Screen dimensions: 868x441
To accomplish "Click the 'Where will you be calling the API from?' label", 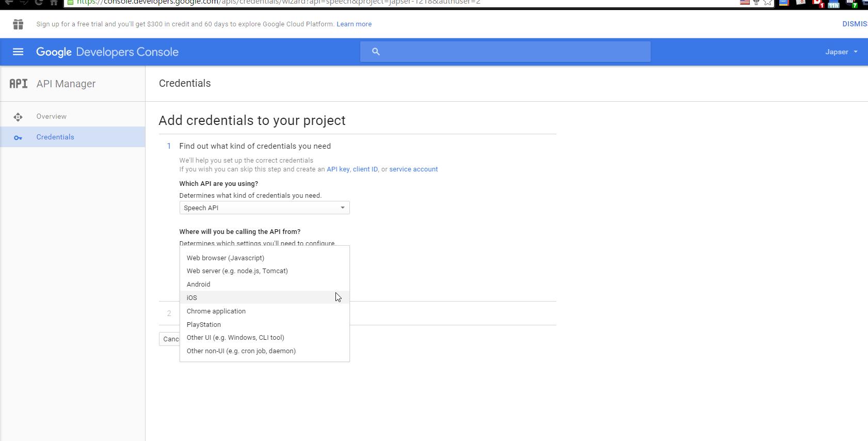I will (240, 231).
